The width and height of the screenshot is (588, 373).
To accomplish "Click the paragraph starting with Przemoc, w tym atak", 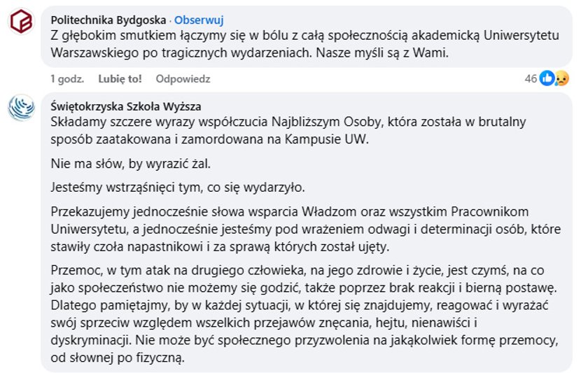I will 305,314.
